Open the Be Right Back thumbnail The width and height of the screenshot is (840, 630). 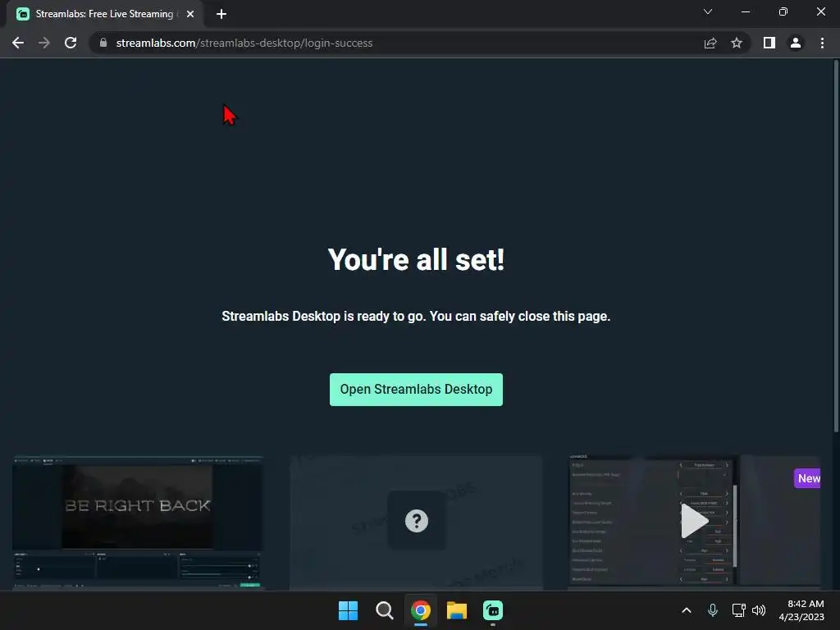click(138, 523)
